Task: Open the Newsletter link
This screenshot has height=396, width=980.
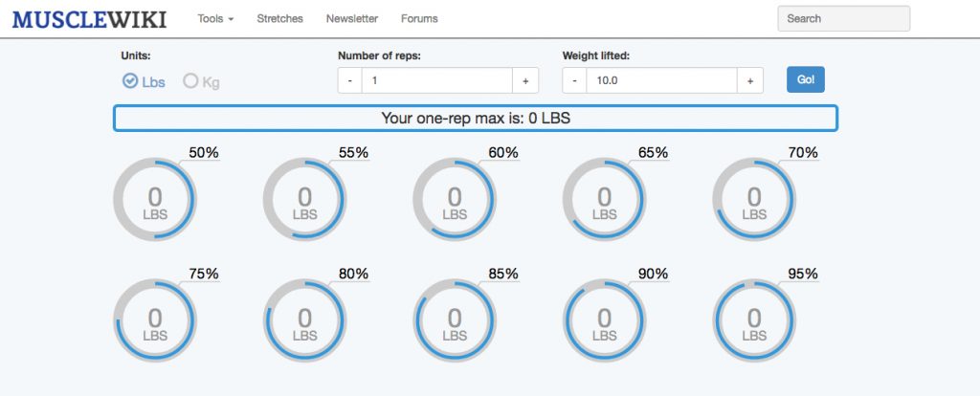Action: (x=351, y=18)
